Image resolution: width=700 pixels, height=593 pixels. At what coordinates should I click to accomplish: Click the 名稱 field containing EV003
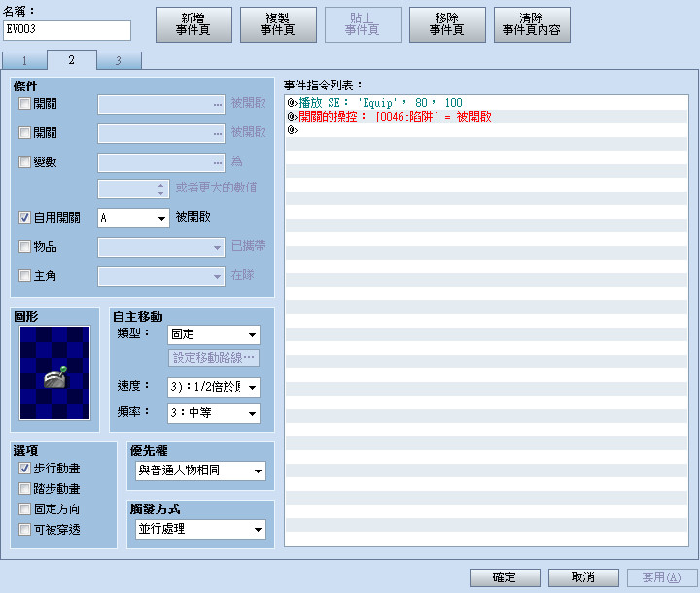click(67, 30)
